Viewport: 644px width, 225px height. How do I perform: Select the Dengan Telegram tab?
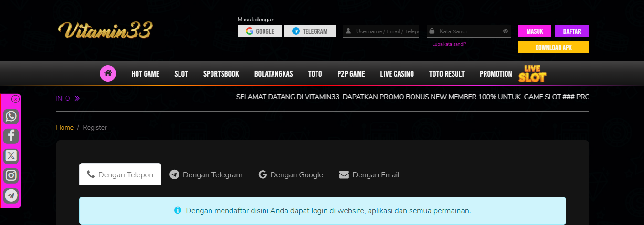point(206,174)
